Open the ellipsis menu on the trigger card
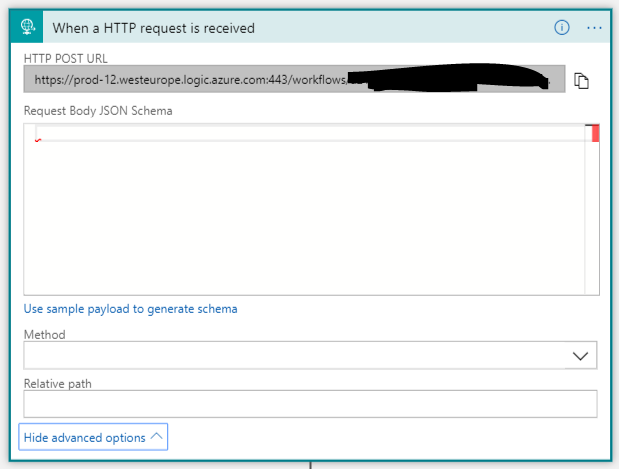619x469 pixels. click(595, 27)
